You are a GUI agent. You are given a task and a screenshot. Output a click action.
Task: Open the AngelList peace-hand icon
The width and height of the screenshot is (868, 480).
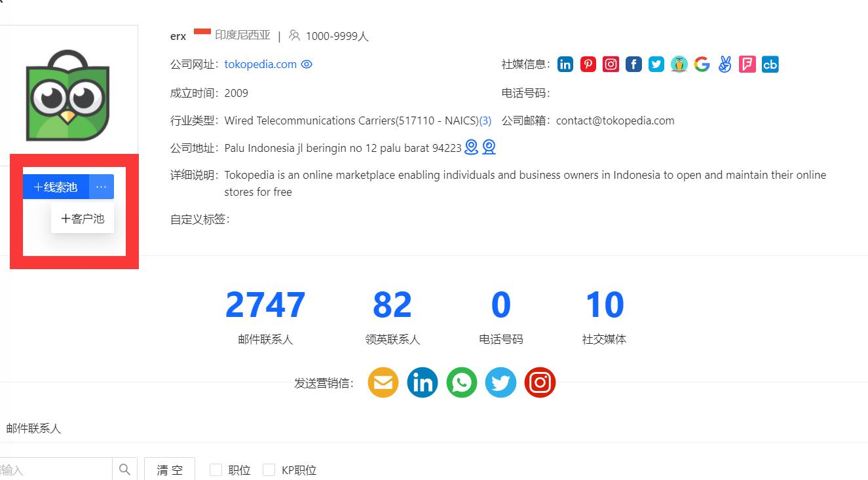tap(725, 64)
